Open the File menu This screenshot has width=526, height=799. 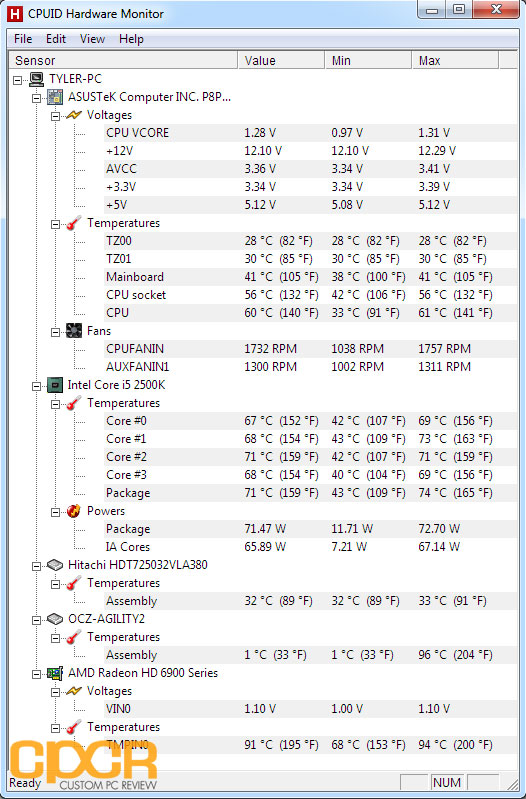click(x=23, y=39)
